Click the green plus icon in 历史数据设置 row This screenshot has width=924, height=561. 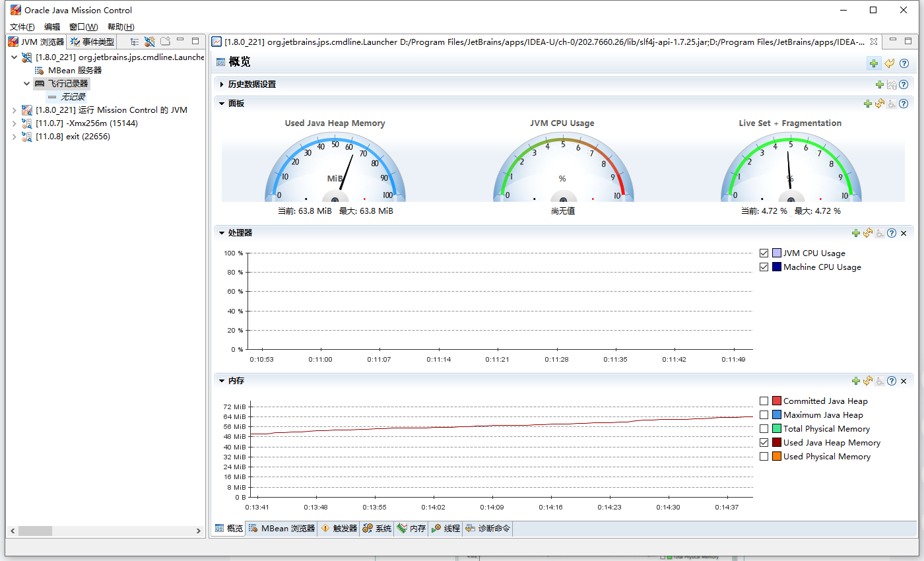[879, 84]
